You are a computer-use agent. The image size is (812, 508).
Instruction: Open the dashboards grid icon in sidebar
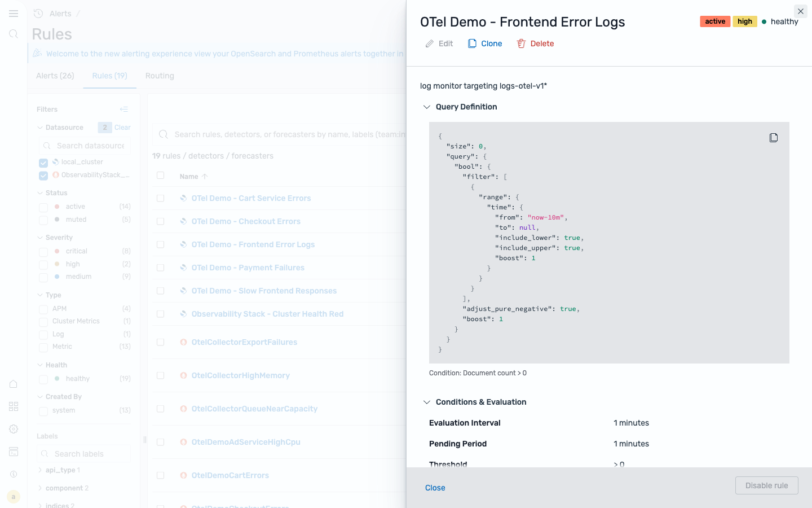(x=14, y=406)
